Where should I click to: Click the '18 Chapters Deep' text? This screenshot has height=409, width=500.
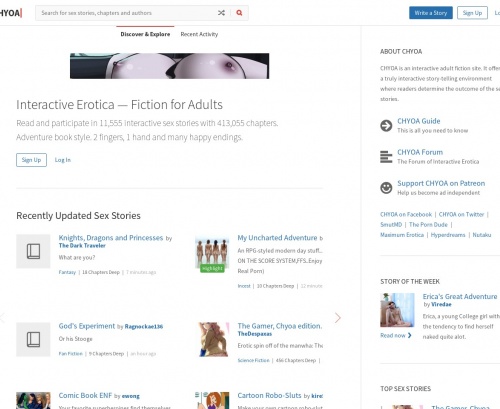tap(101, 272)
